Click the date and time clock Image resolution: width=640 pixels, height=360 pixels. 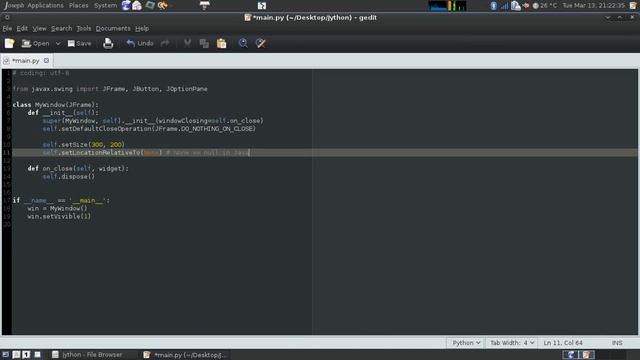tap(593, 6)
